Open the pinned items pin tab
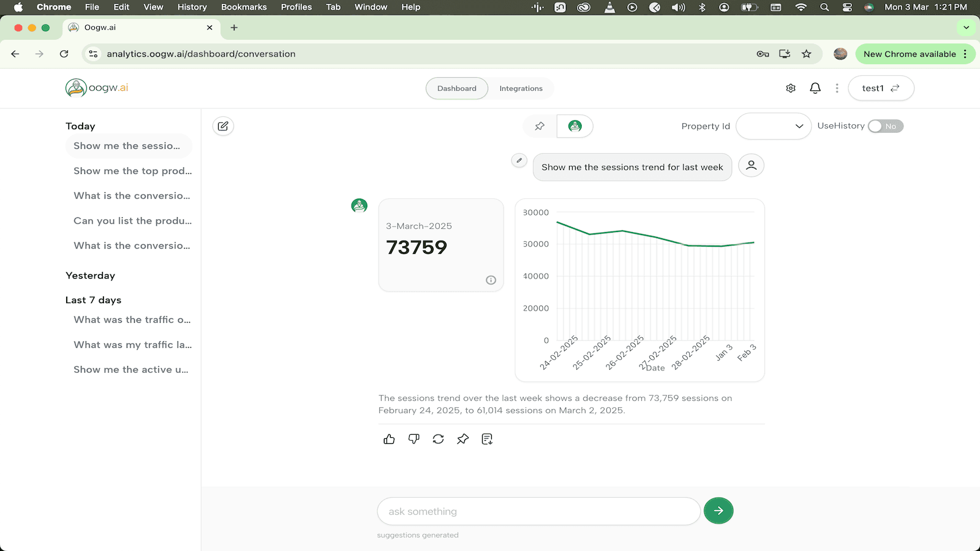The image size is (980, 551). click(x=540, y=126)
